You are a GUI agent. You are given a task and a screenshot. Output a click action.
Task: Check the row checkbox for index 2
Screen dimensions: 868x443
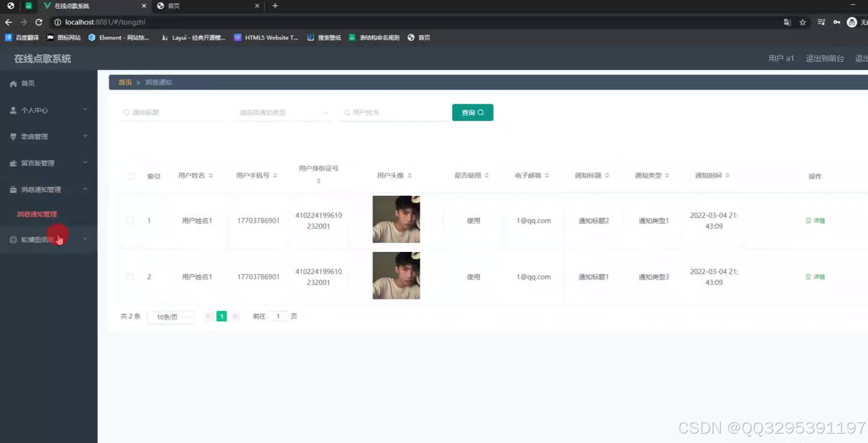(130, 277)
